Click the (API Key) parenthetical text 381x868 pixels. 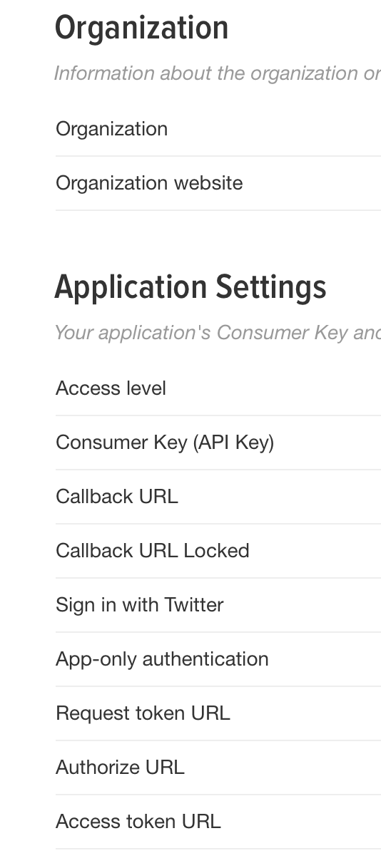233,443
